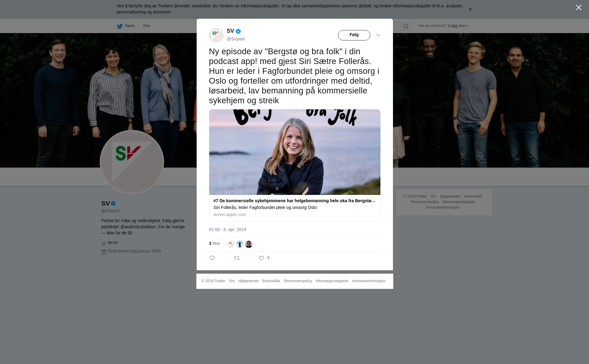Click the itunes.apple.com link
This screenshot has height=364, width=589.
tap(230, 214)
